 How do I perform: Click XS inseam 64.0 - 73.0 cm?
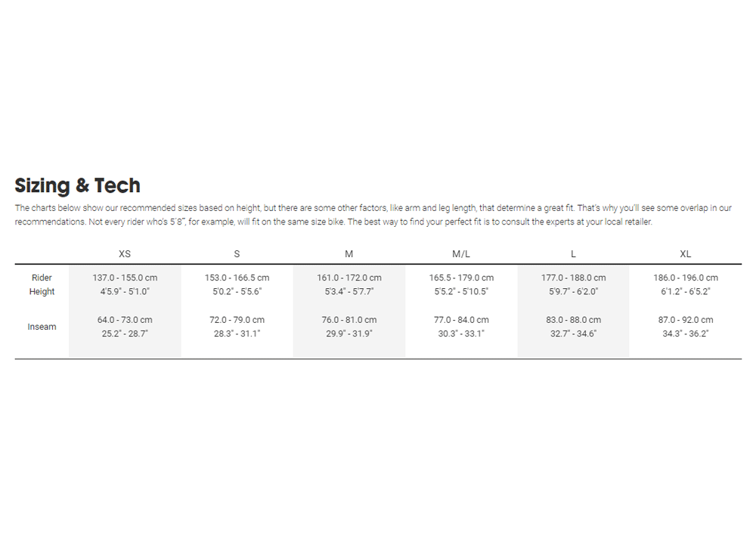pyautogui.click(x=125, y=320)
